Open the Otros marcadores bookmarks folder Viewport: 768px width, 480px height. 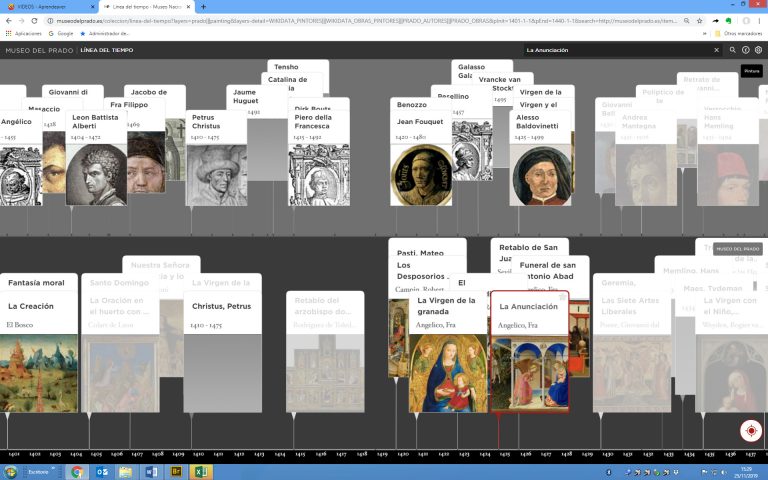pos(739,33)
